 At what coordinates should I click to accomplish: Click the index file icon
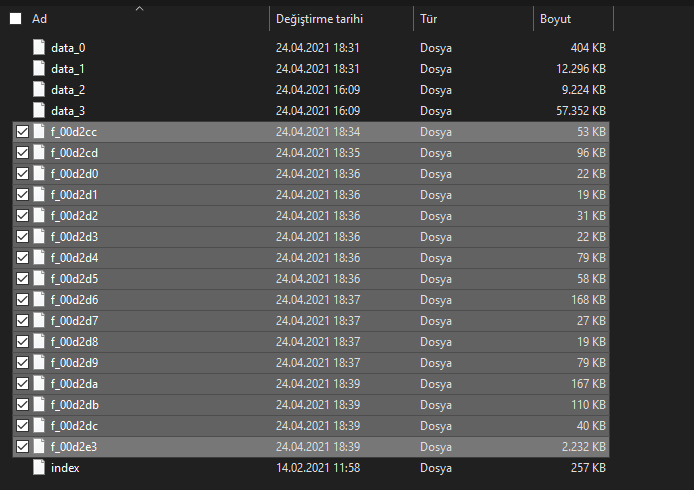pos(39,468)
